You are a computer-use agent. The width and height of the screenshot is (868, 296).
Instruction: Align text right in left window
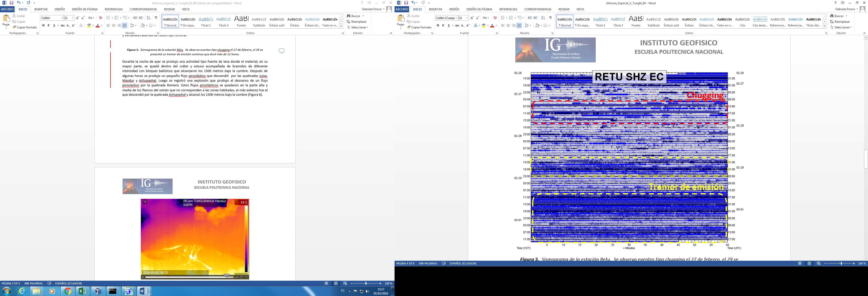click(119, 26)
